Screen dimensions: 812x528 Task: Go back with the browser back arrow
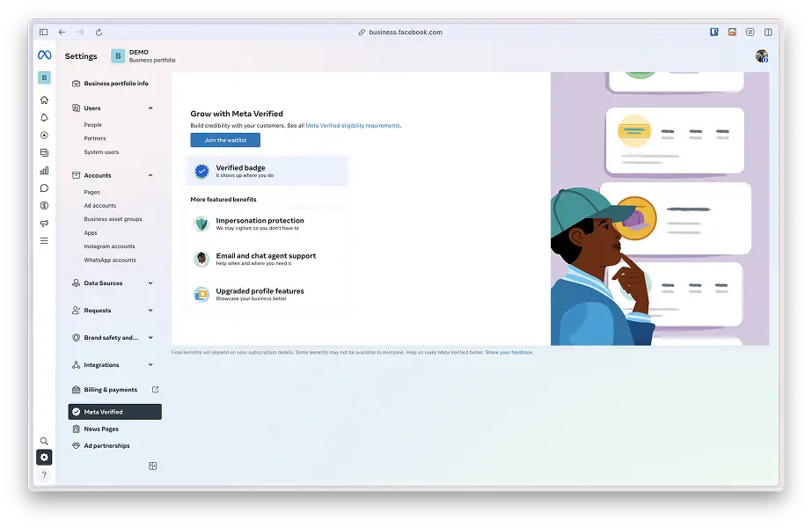click(x=62, y=33)
